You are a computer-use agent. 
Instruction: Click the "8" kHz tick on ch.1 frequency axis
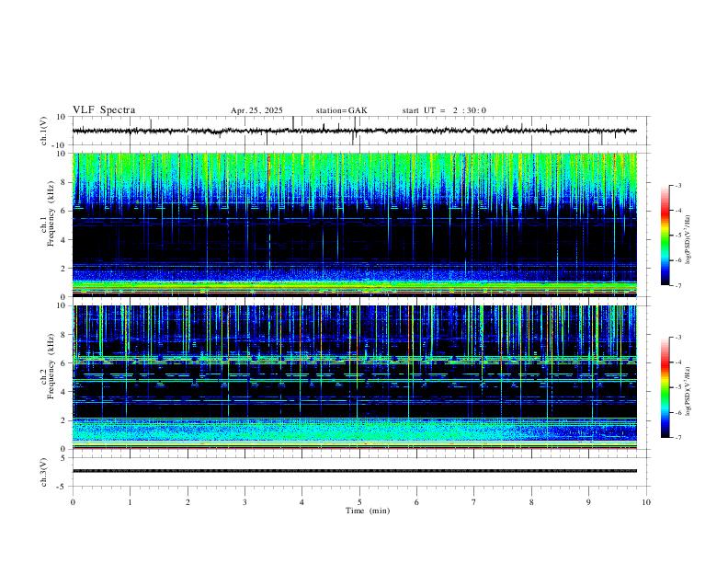(x=64, y=182)
